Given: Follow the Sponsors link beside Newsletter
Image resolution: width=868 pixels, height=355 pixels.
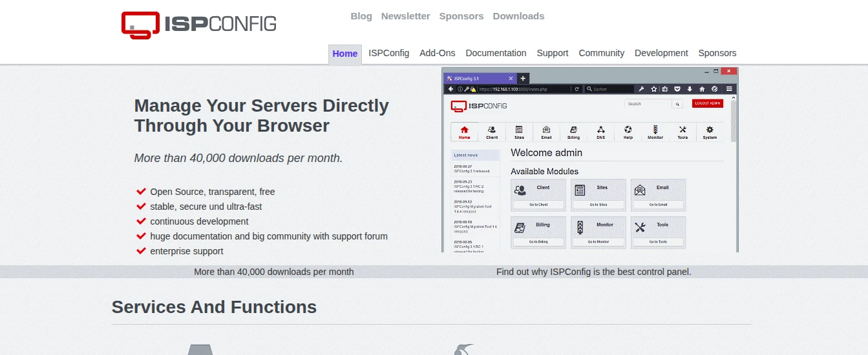Looking at the screenshot, I should tap(461, 16).
